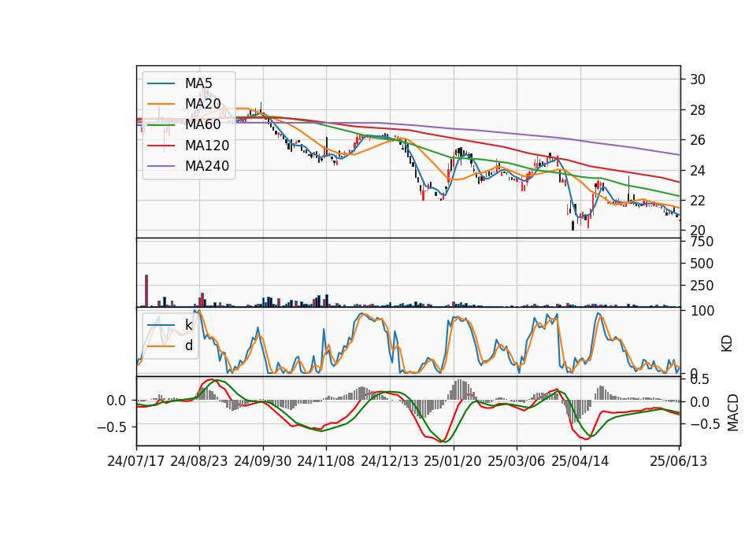Screen dimensions: 756x543
Task: Click the volume axis value 500
Action: coord(702,264)
